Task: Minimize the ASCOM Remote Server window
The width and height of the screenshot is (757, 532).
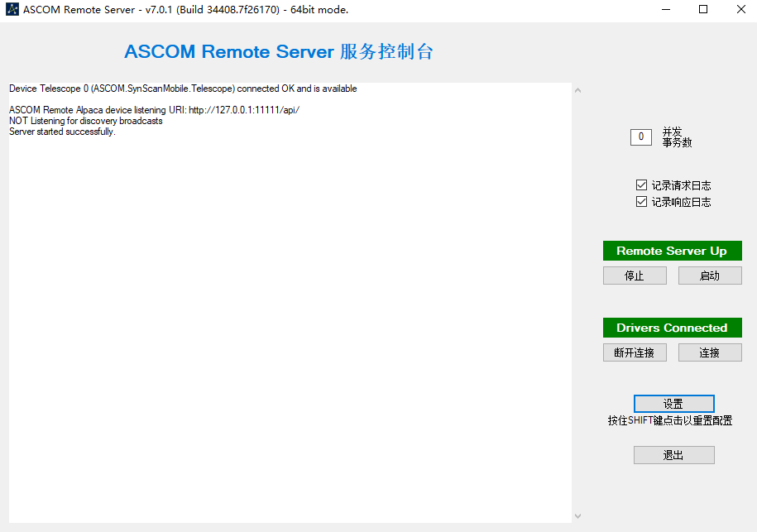Action: [666, 10]
